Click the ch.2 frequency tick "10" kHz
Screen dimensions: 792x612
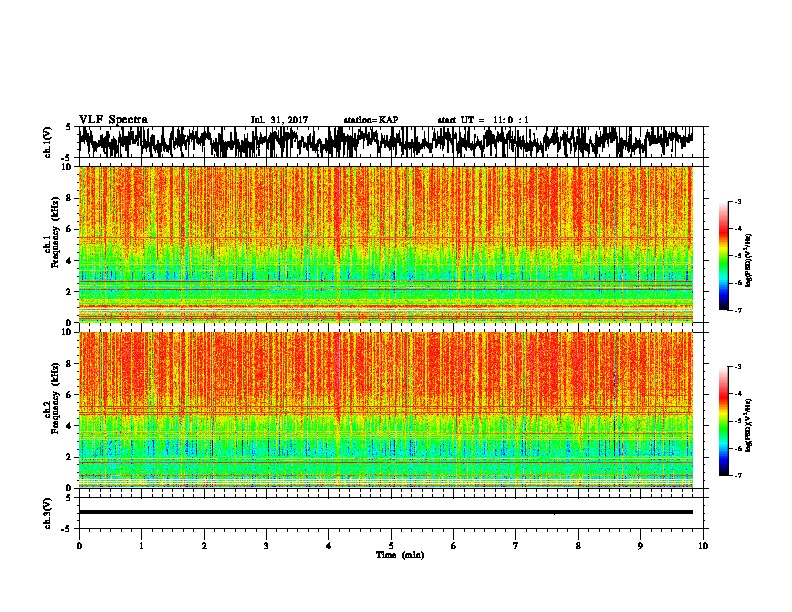point(68,332)
